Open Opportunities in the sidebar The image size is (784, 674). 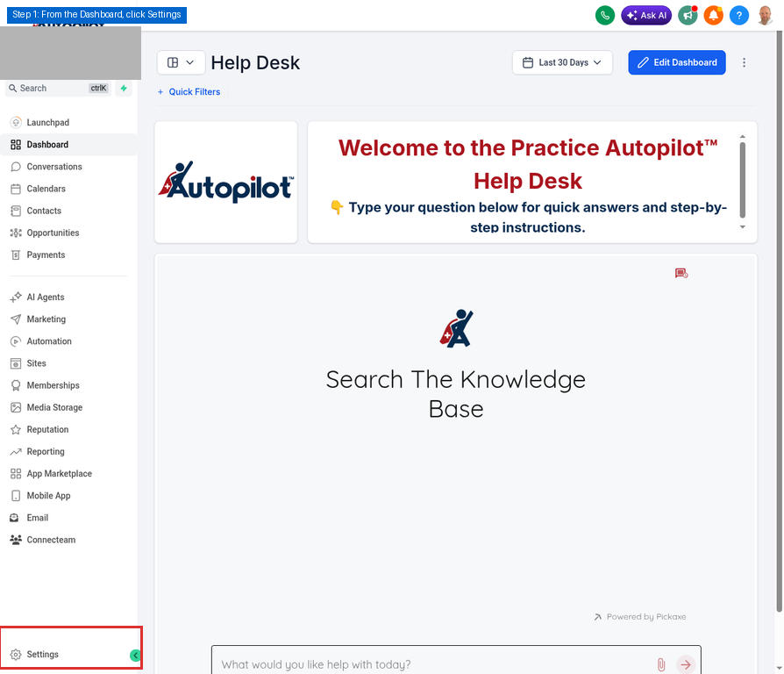(x=68, y=233)
